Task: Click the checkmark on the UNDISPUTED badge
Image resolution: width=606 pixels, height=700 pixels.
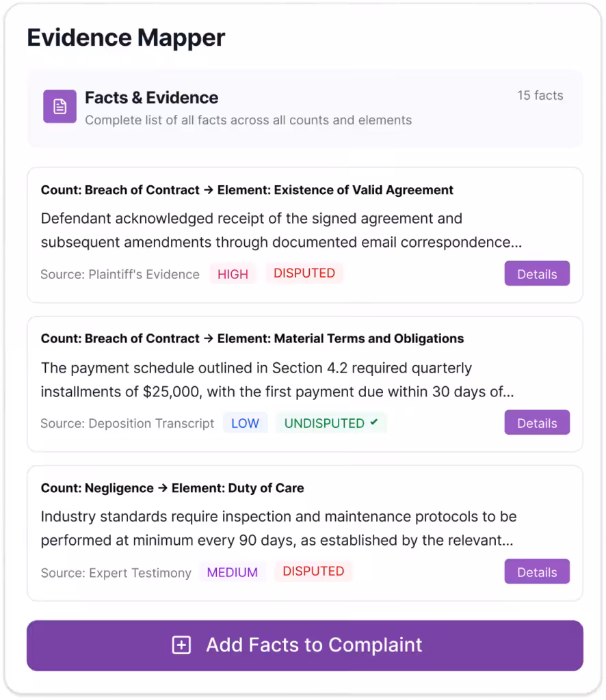Action: pyautogui.click(x=375, y=423)
